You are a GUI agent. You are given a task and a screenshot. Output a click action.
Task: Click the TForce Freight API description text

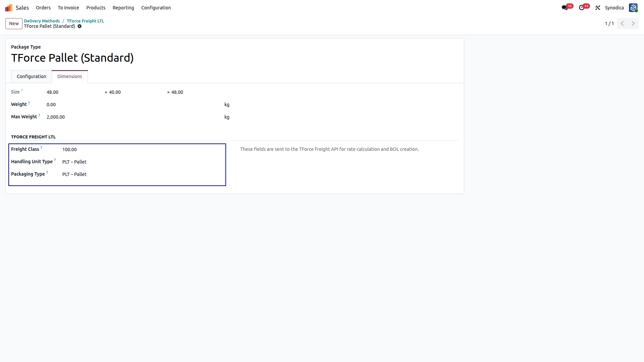click(x=329, y=149)
